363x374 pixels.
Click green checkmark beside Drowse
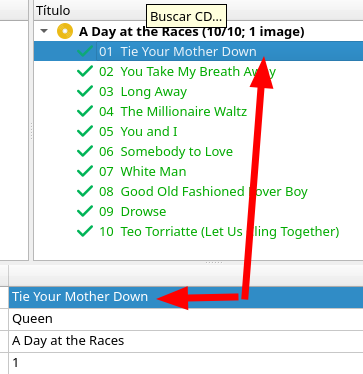(x=85, y=211)
